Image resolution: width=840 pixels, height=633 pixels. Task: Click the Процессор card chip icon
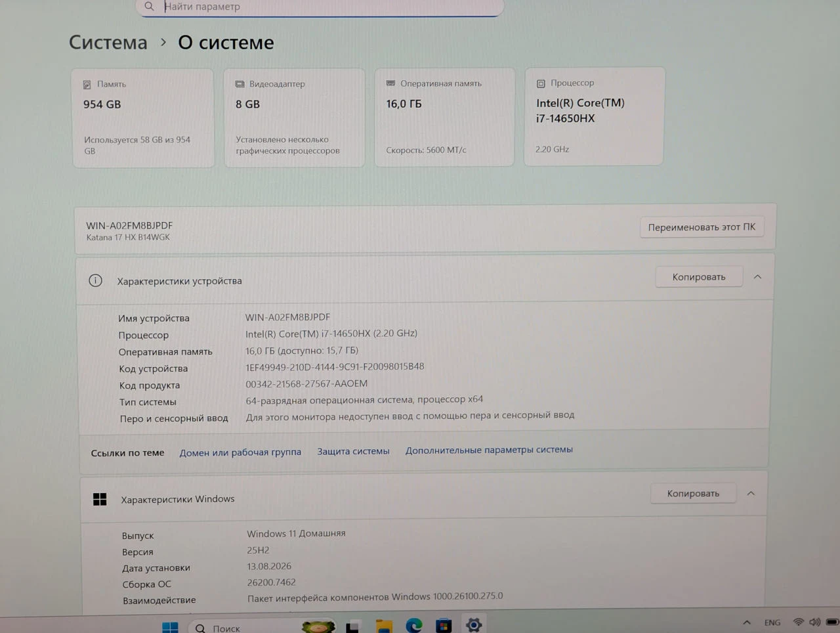541,83
